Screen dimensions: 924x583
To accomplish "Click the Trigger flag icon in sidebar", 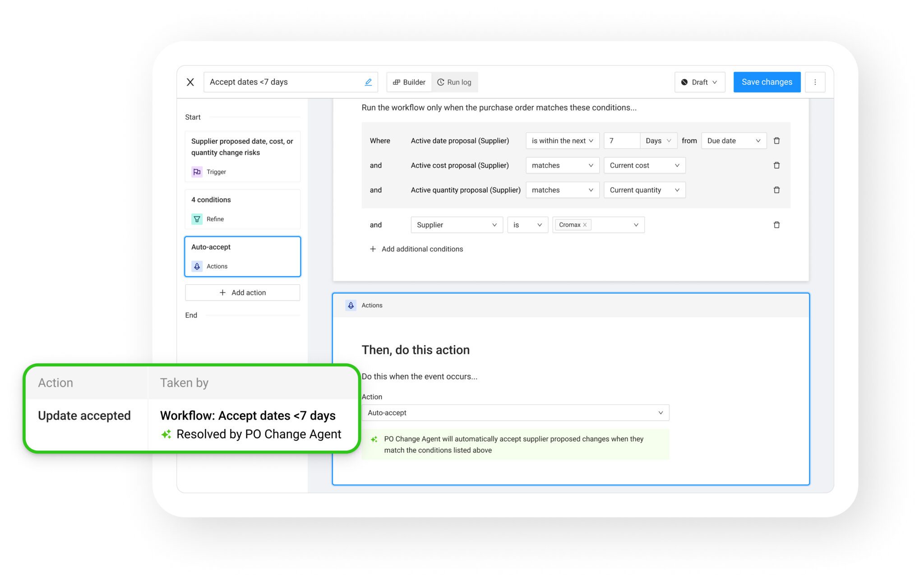I will point(197,172).
